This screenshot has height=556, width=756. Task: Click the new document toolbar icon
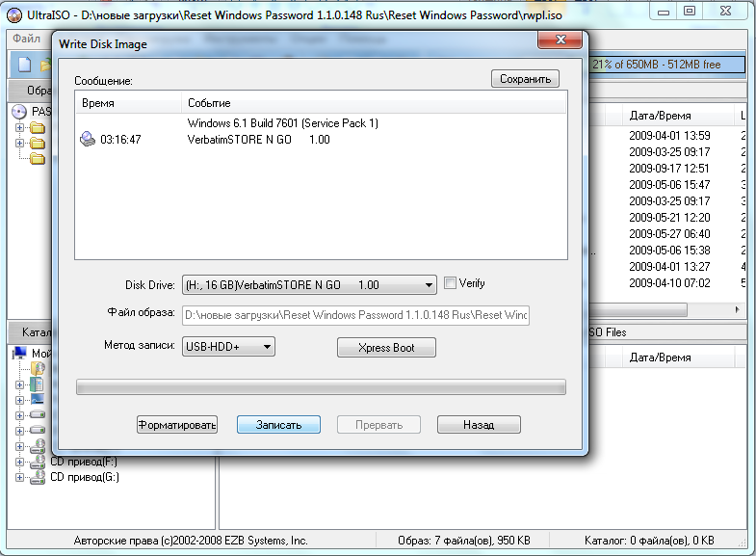(x=24, y=65)
